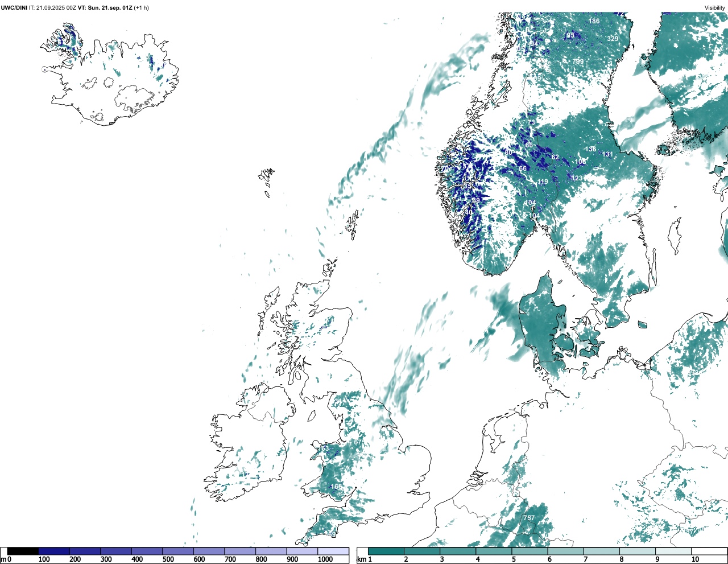
Task: Pick the 6–7 km pale teal swatch
Action: [x=565, y=551]
